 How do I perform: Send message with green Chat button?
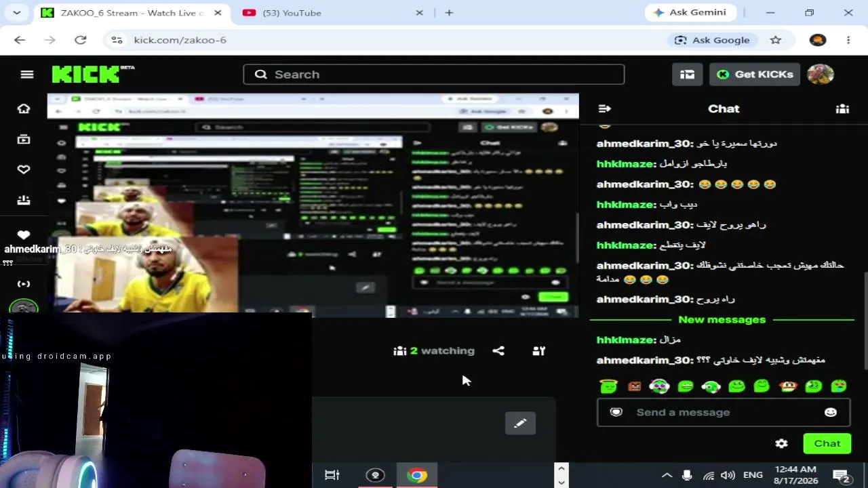827,443
